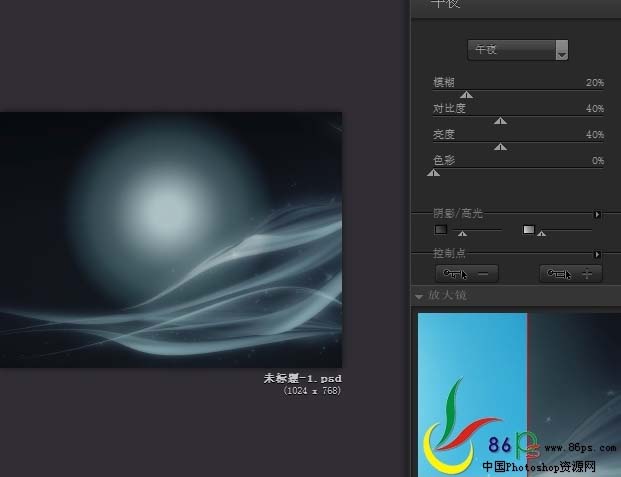Screen dimensions: 621x477
Task: Click the 亮度 brightness slider handle
Action: 501,147
